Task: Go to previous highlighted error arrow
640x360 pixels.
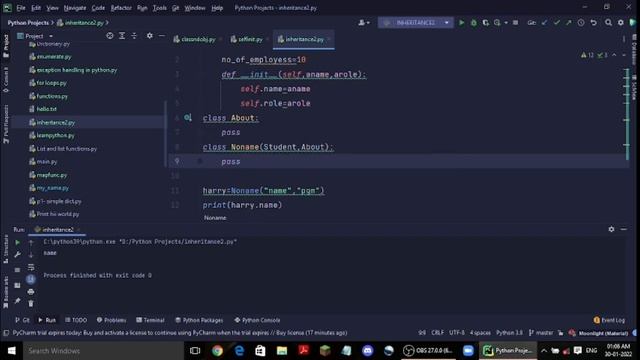Action: coord(614,55)
